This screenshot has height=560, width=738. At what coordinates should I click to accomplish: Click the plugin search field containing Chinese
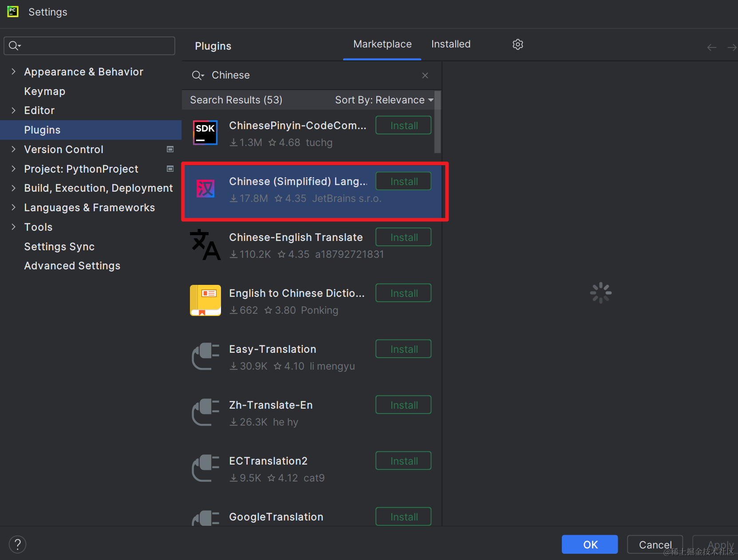click(312, 75)
